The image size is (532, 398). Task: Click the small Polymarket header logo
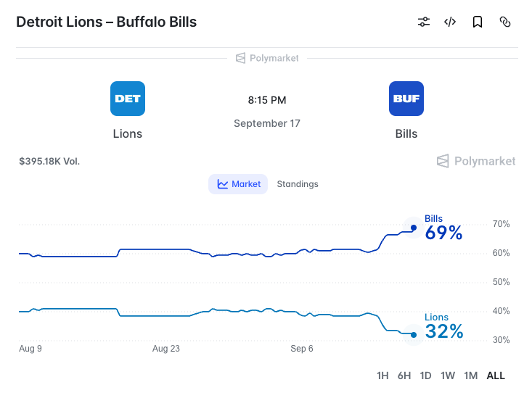[x=267, y=58]
